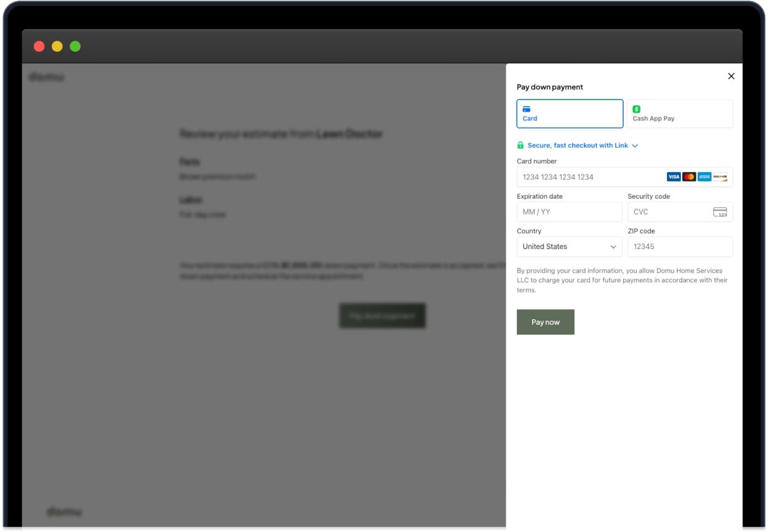Switch to the Cash App Pay tab
Screen dimensions: 769x532
click(x=680, y=113)
